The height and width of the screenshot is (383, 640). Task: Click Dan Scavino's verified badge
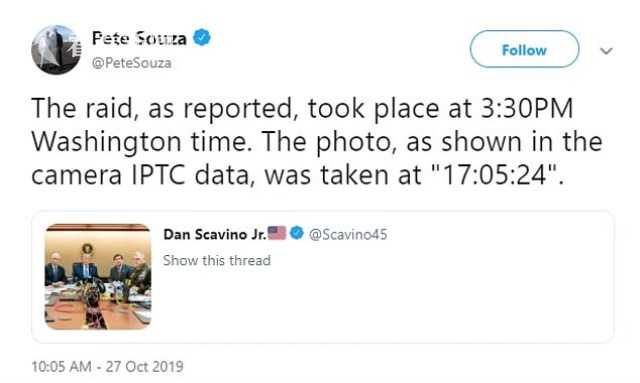tap(297, 233)
